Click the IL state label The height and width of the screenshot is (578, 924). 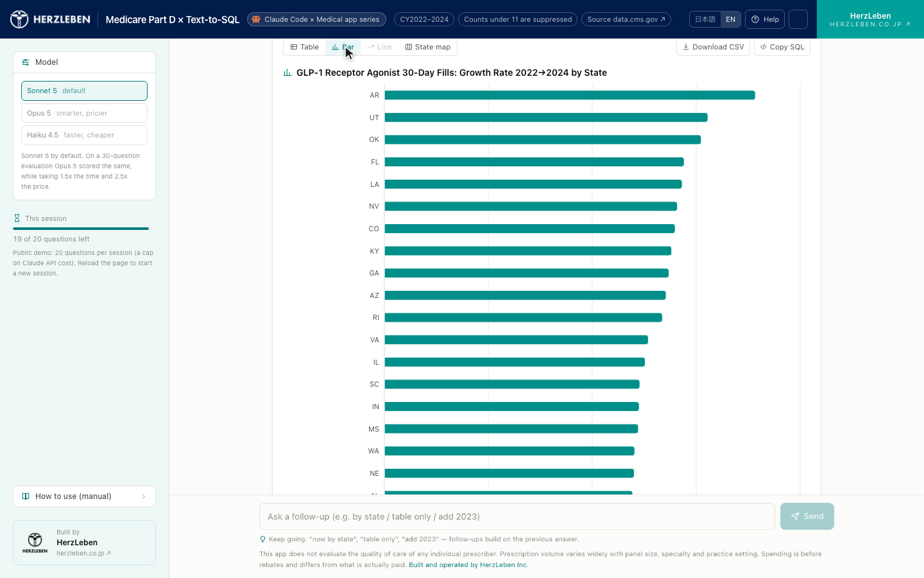(377, 362)
